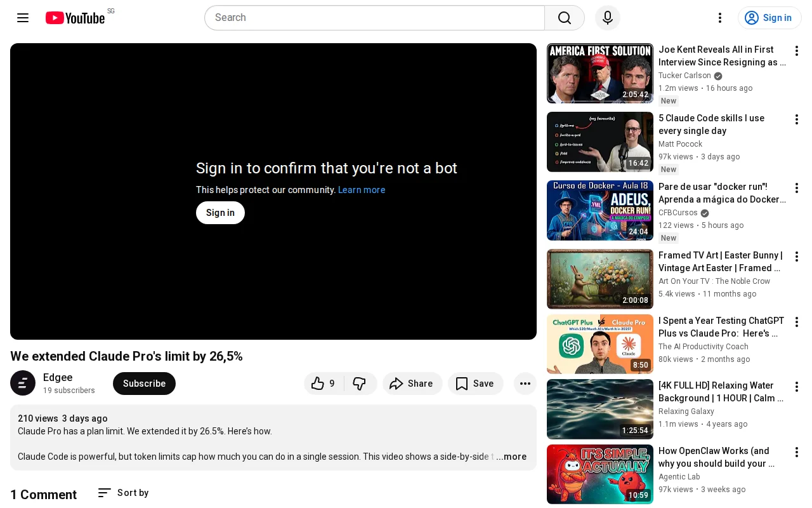Click title 'Framed TV Art | Easter Bunny'

pyautogui.click(x=721, y=262)
